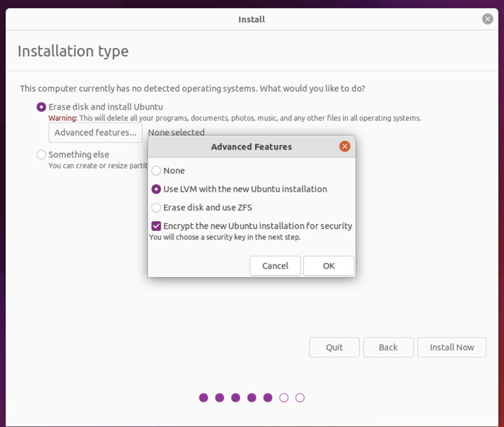
Task: Select "Use LVM with the new Ubuntu installation"
Action: (156, 189)
